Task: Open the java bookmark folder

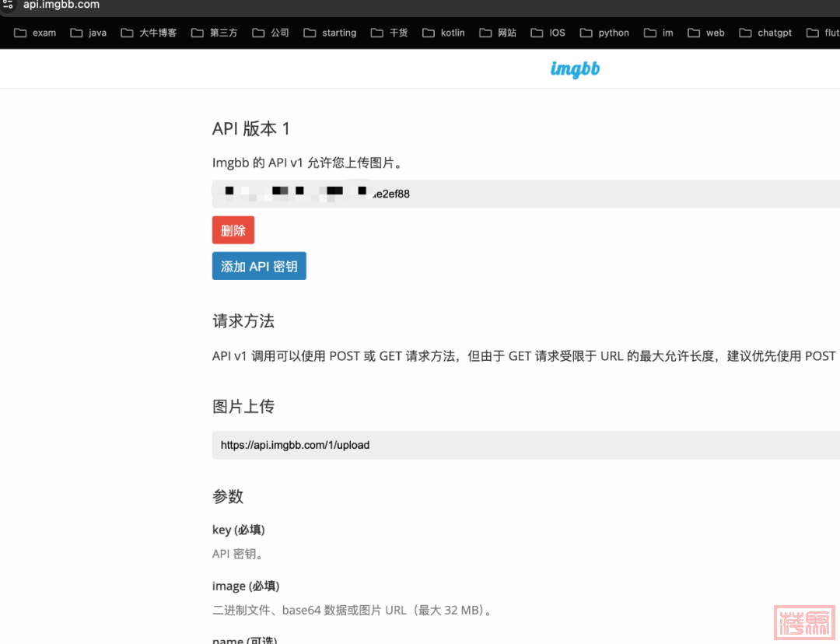Action: [89, 33]
